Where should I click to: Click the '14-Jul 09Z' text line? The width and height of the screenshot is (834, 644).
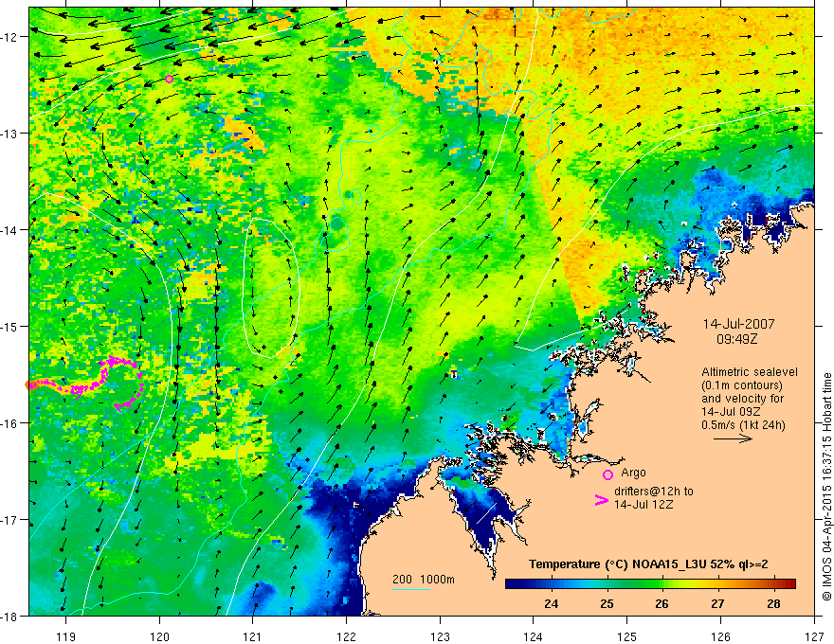[x=731, y=411]
